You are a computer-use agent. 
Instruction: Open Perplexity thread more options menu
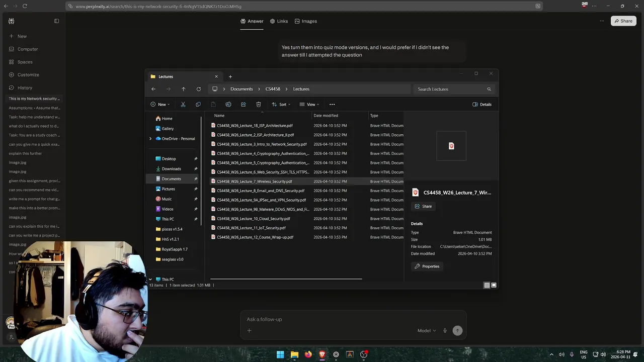coord(602,21)
